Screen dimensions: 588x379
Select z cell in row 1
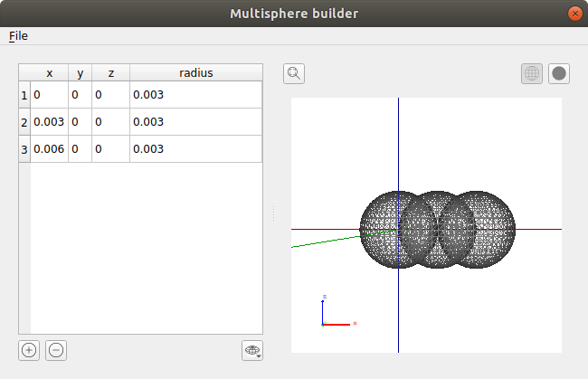[x=110, y=95]
